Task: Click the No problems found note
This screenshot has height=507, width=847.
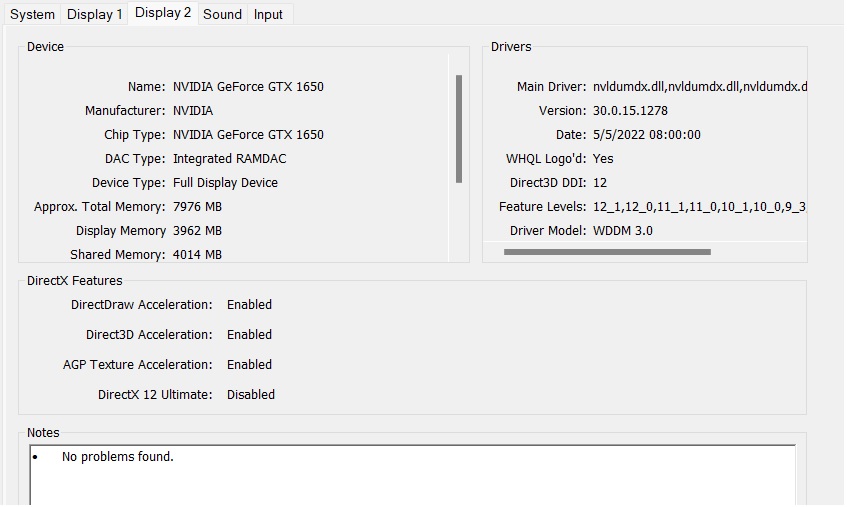Action: coord(118,457)
